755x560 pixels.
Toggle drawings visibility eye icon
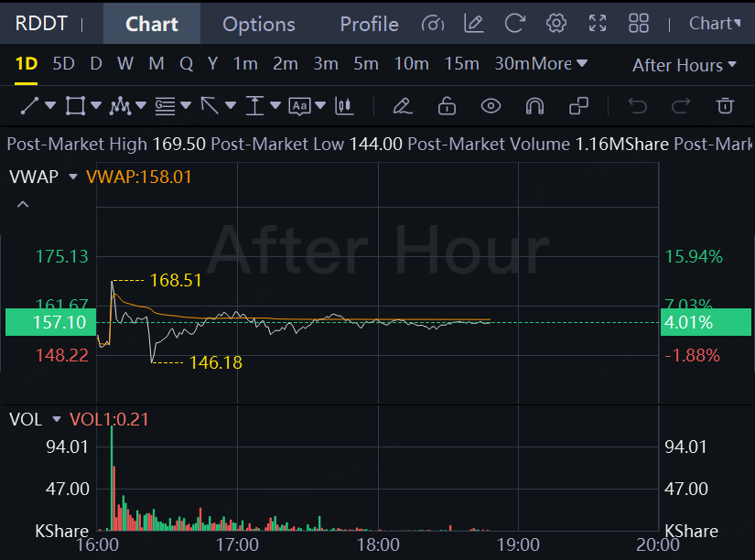(x=491, y=106)
